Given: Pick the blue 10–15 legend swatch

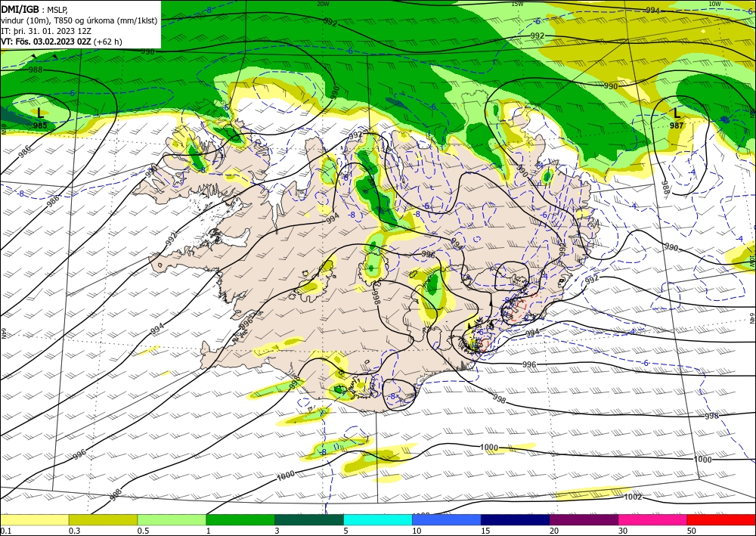Looking at the screenshot, I should (x=447, y=519).
